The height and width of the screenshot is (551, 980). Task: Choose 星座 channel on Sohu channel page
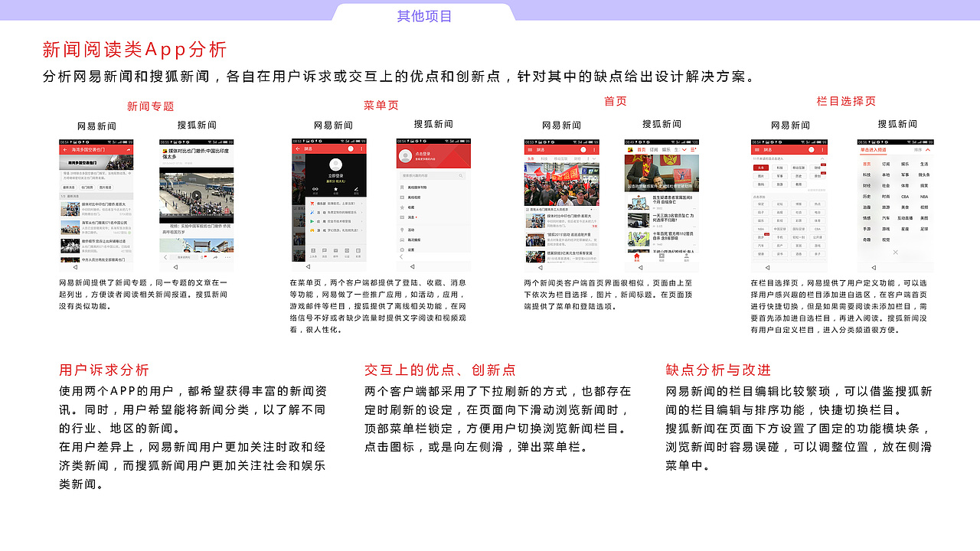(x=905, y=229)
